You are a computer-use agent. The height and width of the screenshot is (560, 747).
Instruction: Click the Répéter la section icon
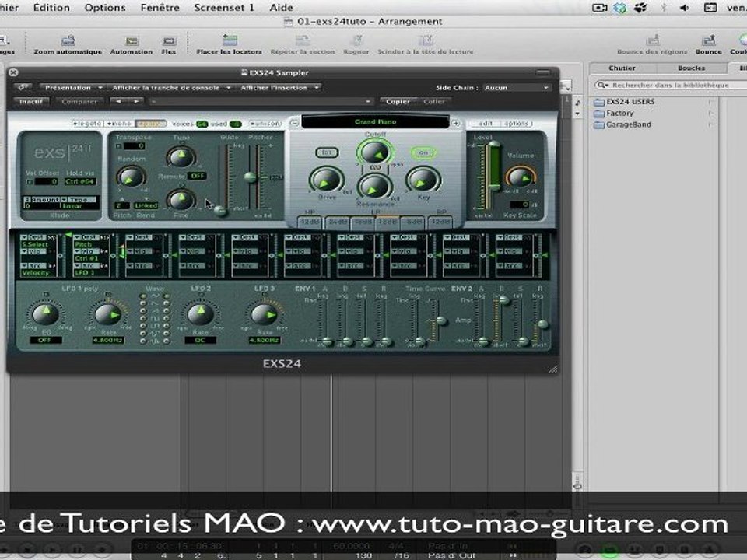coord(303,40)
